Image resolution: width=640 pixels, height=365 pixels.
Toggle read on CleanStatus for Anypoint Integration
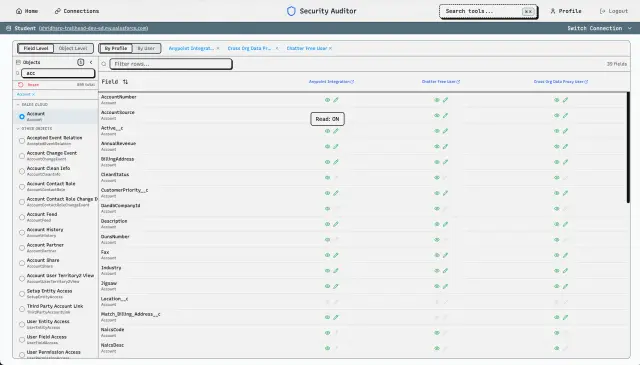coord(327,178)
